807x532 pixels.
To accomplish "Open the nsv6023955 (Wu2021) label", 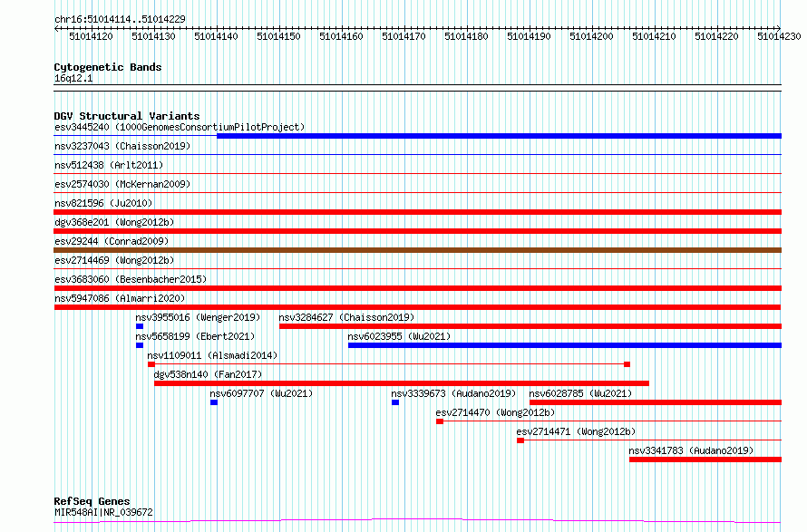I will point(399,336).
